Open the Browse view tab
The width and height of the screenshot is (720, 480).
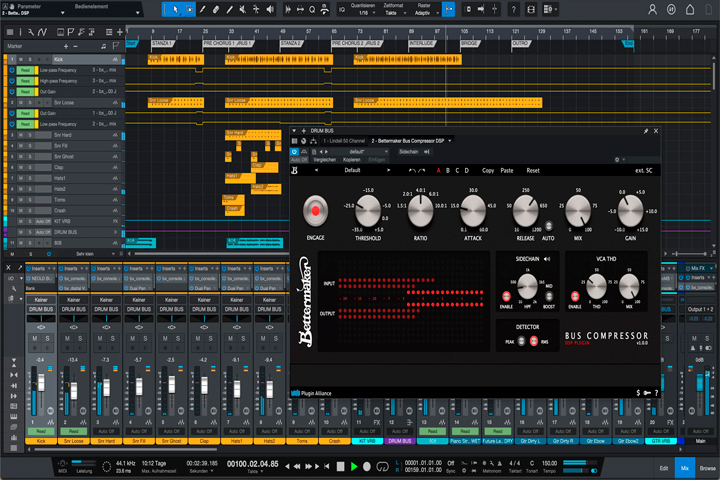[708, 468]
